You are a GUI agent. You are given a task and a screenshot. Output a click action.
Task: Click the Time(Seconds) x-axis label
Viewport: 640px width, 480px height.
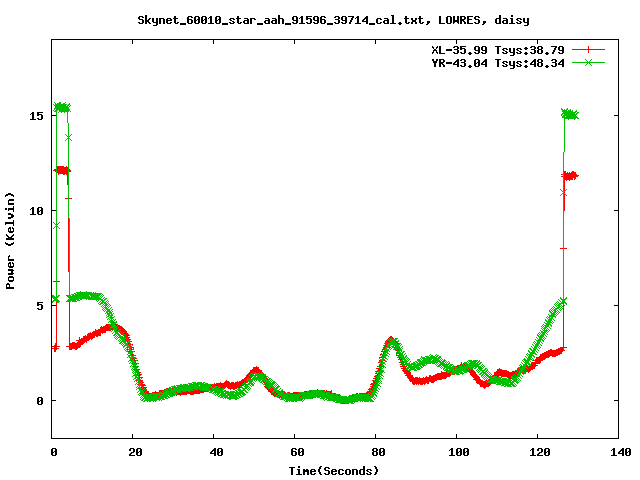pyautogui.click(x=334, y=471)
